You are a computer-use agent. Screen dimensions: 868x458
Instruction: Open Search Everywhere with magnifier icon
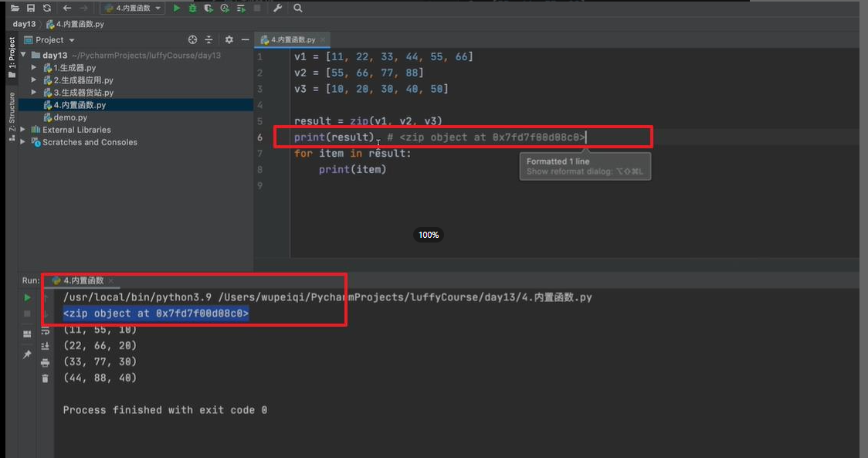[x=298, y=8]
